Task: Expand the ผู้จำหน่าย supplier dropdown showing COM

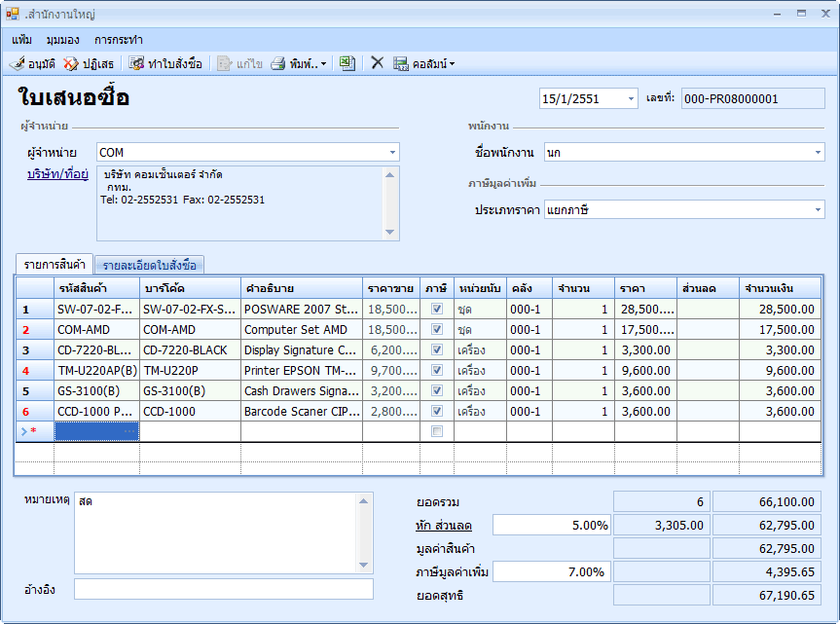Action: [392, 152]
